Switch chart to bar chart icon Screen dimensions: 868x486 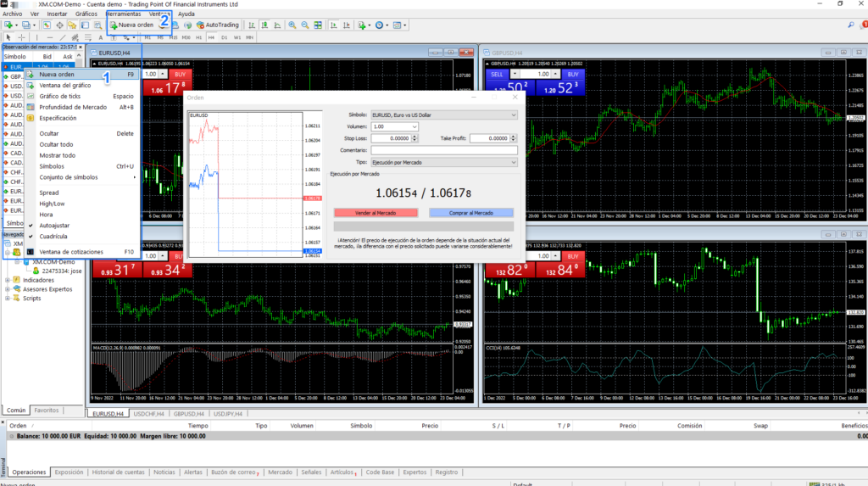pyautogui.click(x=252, y=25)
